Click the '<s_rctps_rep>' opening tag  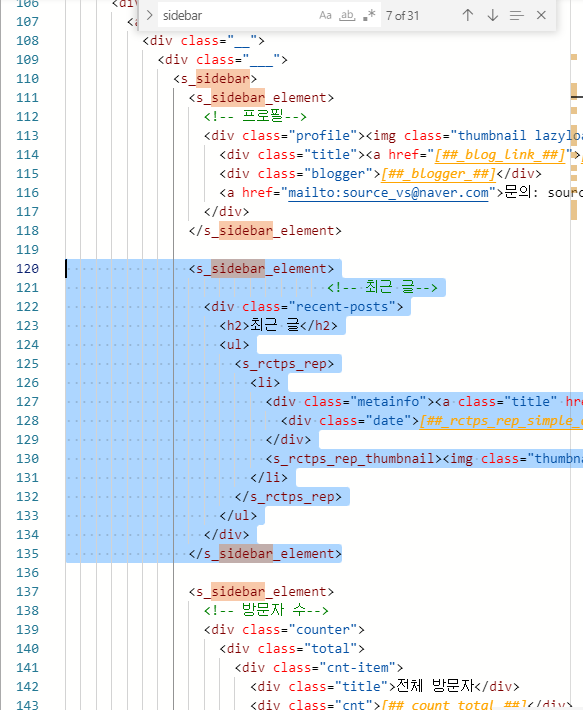284,364
